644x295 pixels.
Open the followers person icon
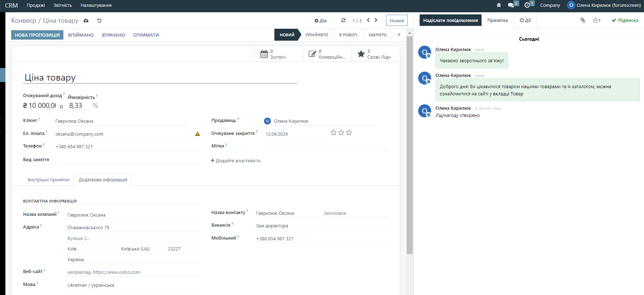pos(597,21)
